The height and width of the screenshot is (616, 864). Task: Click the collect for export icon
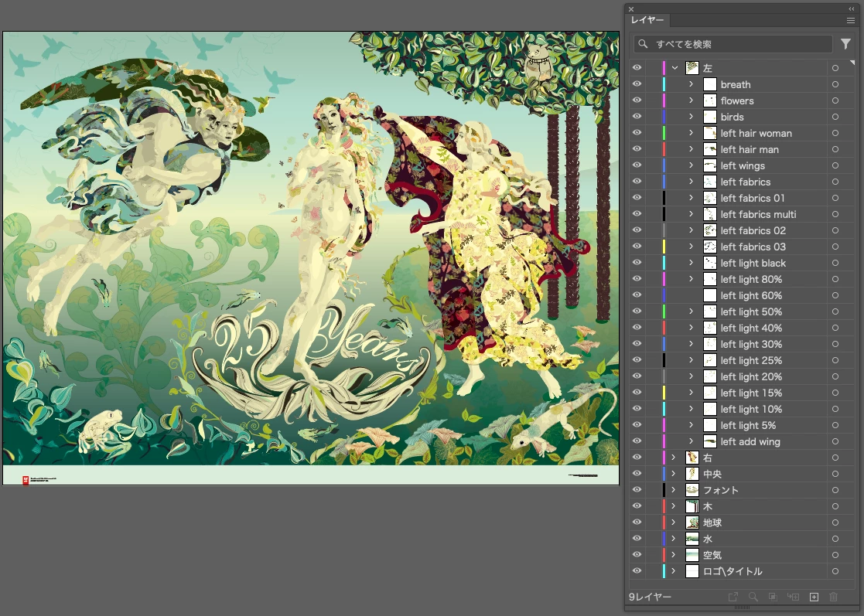pyautogui.click(x=733, y=597)
